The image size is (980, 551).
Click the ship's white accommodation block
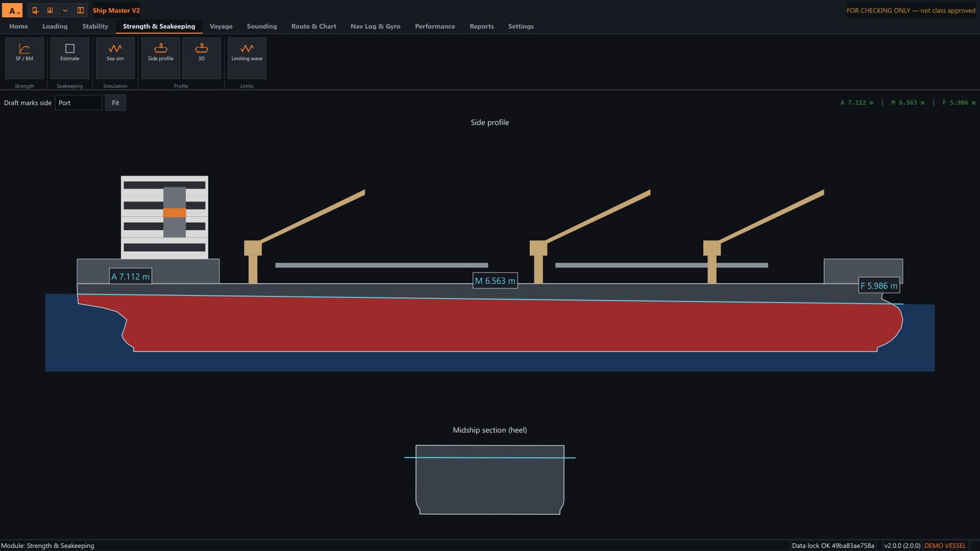[x=165, y=217]
